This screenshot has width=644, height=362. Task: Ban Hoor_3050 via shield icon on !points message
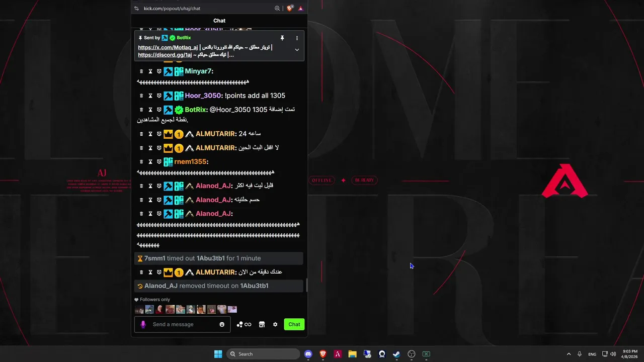(x=159, y=96)
